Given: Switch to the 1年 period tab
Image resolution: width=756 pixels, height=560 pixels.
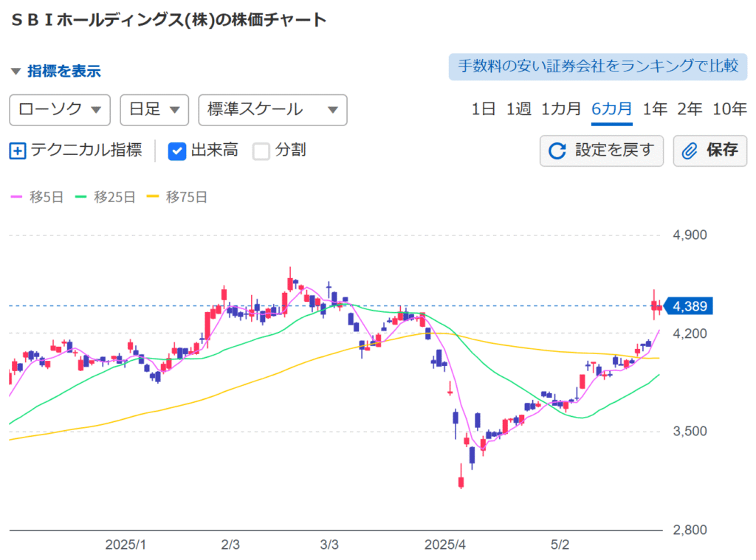Looking at the screenshot, I should click(655, 109).
